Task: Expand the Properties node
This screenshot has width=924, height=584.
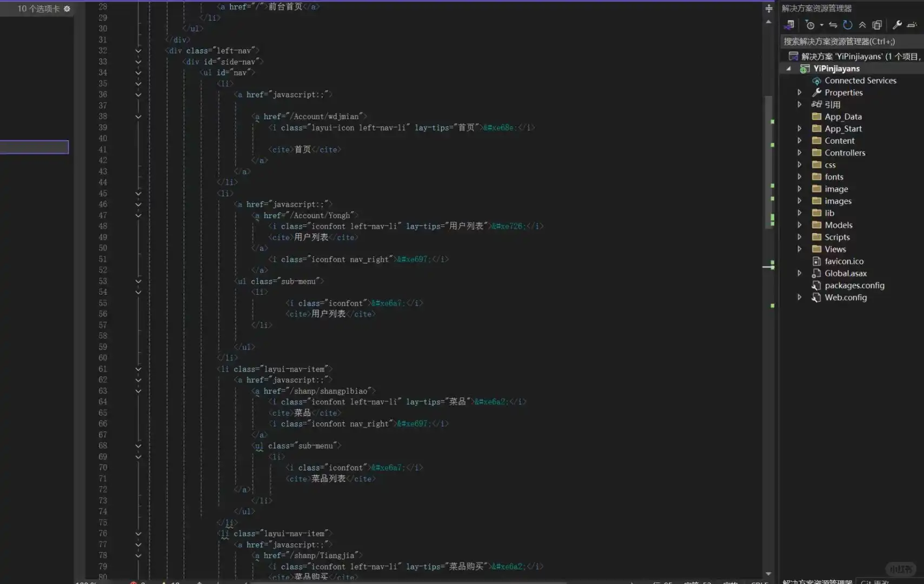Action: 800,92
